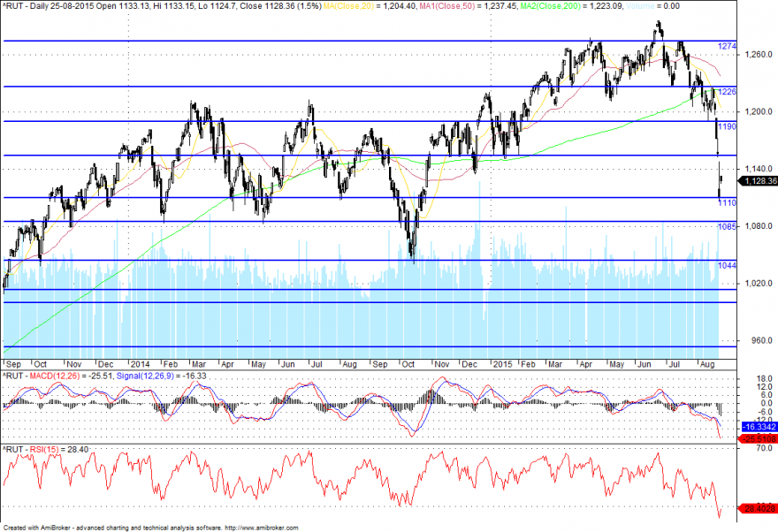Screen dimensions: 778x532
Task: Select the current price marker 1,128.36
Action: (x=759, y=180)
